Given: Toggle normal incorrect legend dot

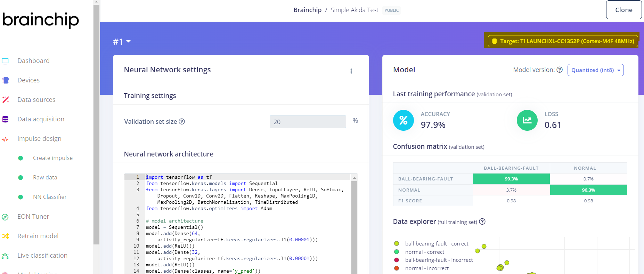Looking at the screenshot, I should (397, 268).
